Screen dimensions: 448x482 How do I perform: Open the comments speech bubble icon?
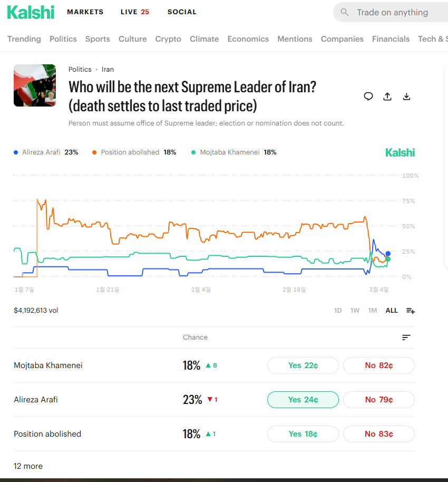coord(368,97)
